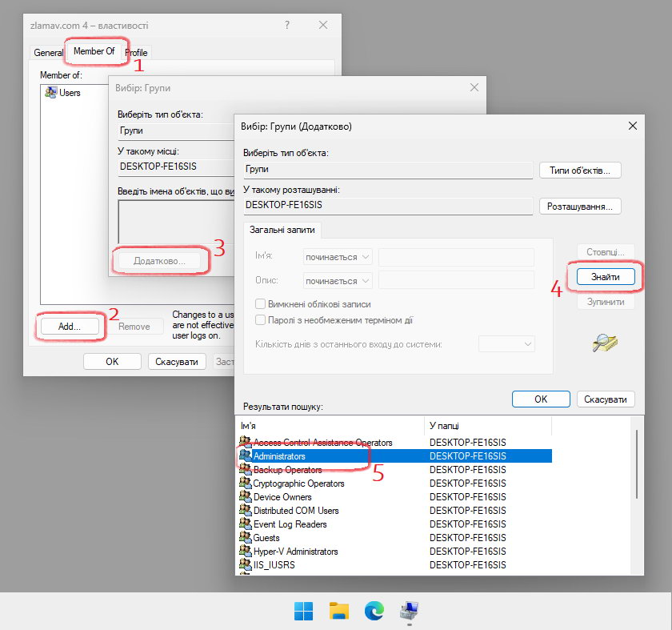Click the Типи об'єктів... button
This screenshot has width=672, height=630.
coord(580,171)
